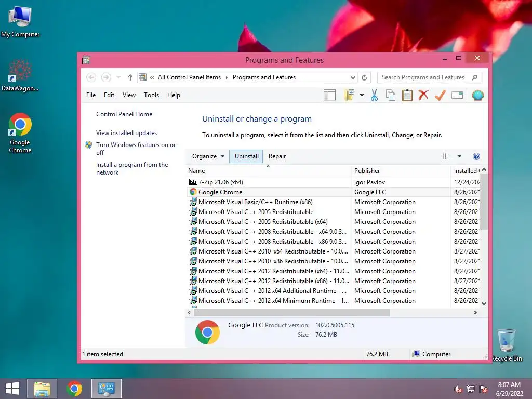Open File Explorer from the taskbar
Image resolution: width=532 pixels, height=399 pixels.
(x=42, y=389)
